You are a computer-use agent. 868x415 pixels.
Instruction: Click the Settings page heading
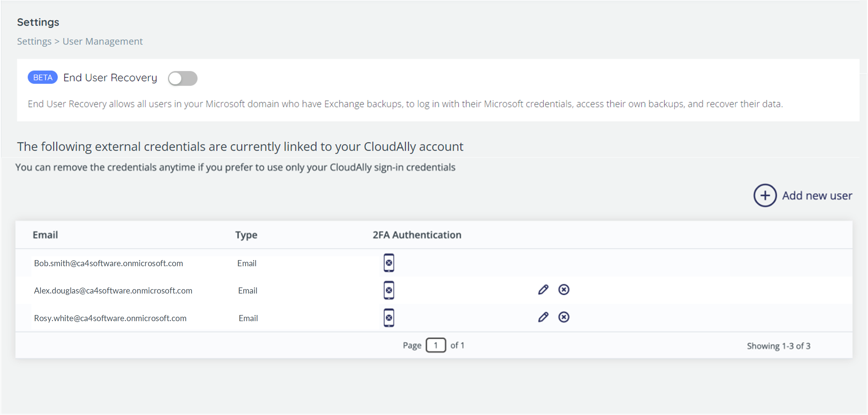[x=38, y=22]
